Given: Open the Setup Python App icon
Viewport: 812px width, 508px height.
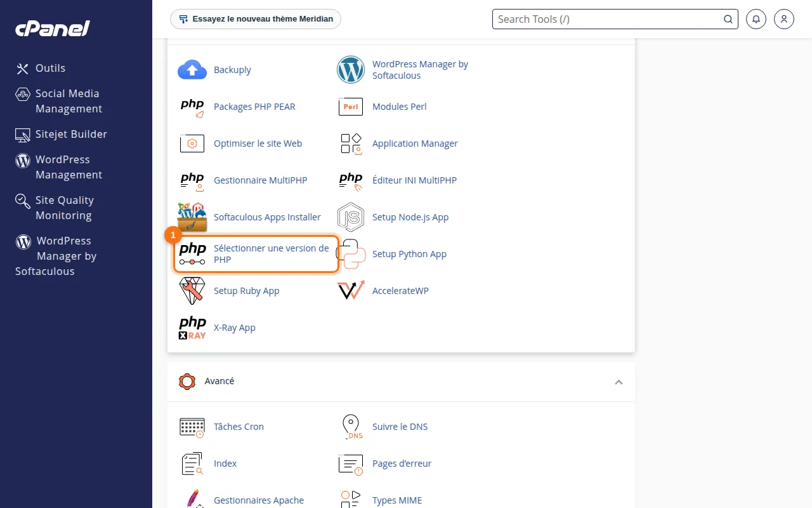Looking at the screenshot, I should coord(351,254).
